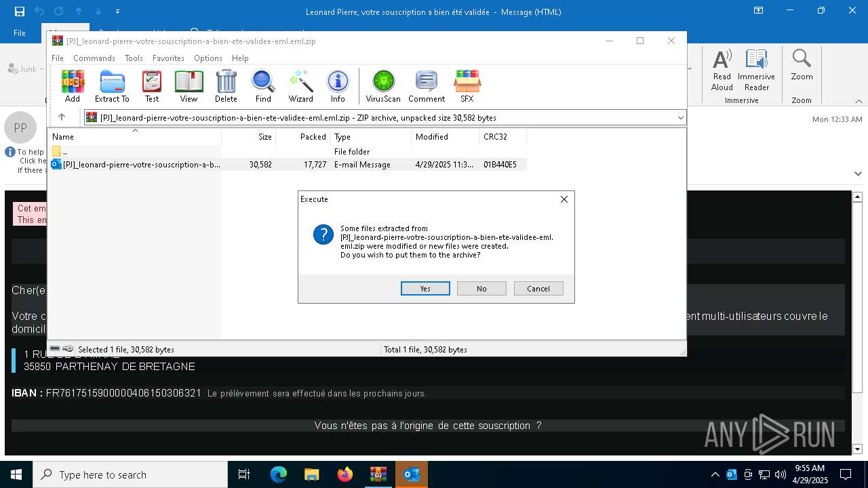Sort by Modified column header
This screenshot has width=868, height=488.
click(445, 136)
